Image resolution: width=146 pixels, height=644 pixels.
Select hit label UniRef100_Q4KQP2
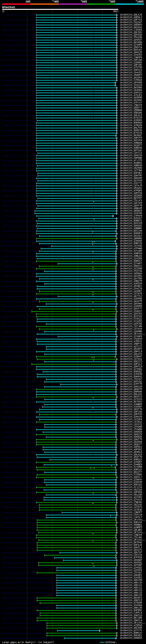point(131,575)
